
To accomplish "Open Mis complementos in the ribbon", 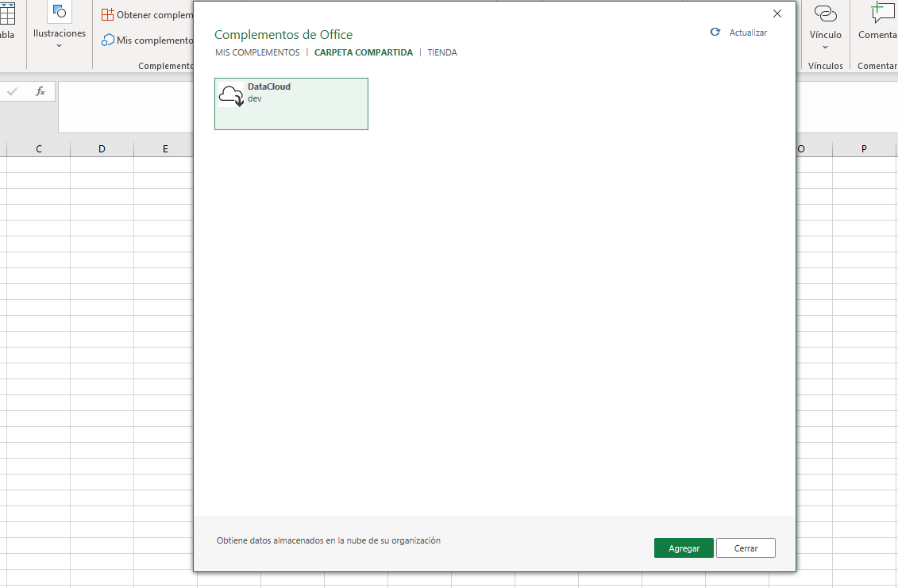I will click(x=147, y=40).
